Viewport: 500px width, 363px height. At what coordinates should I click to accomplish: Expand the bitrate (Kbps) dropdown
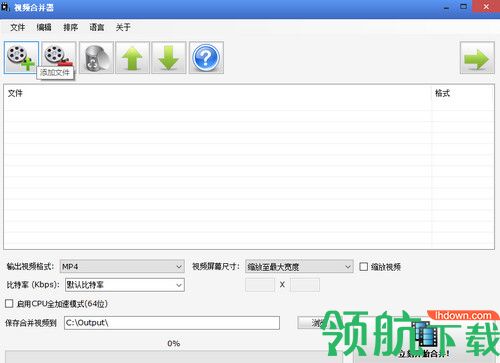pos(125,285)
